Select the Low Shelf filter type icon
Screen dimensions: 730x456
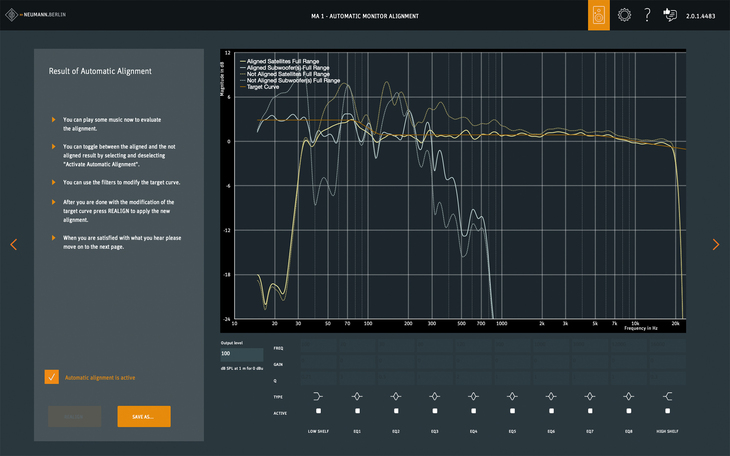[x=318, y=396]
